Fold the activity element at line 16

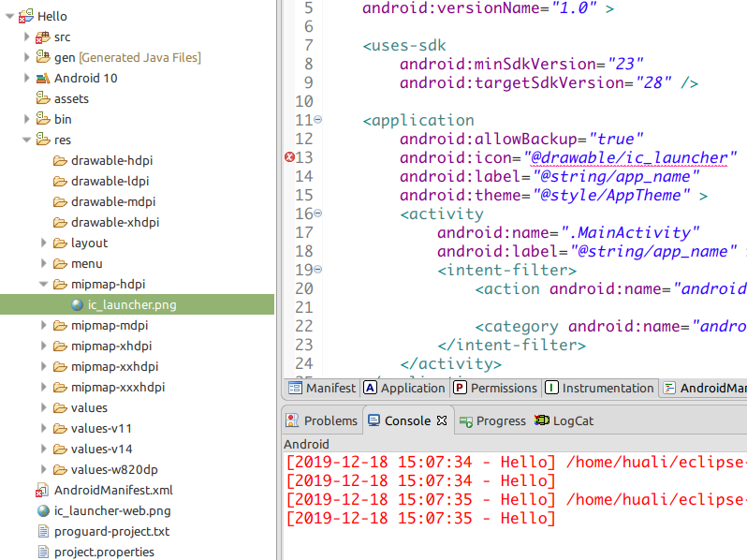click(x=317, y=213)
